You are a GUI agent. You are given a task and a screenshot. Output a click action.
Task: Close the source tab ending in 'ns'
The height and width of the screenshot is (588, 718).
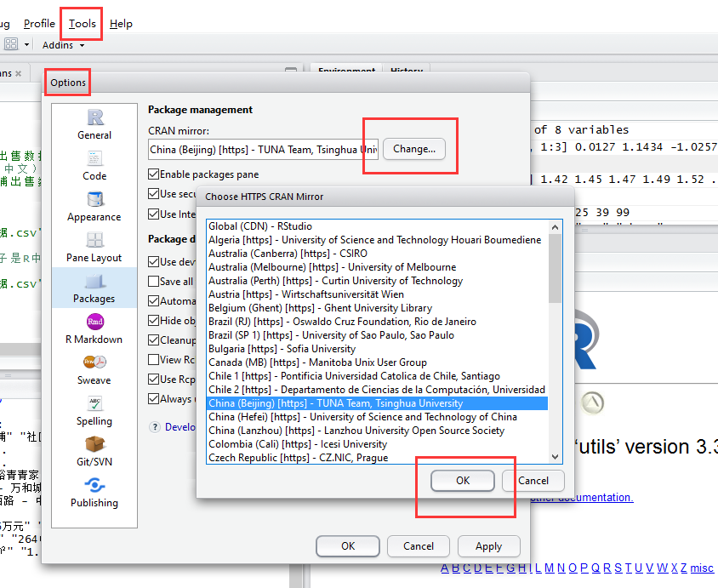[x=19, y=74]
